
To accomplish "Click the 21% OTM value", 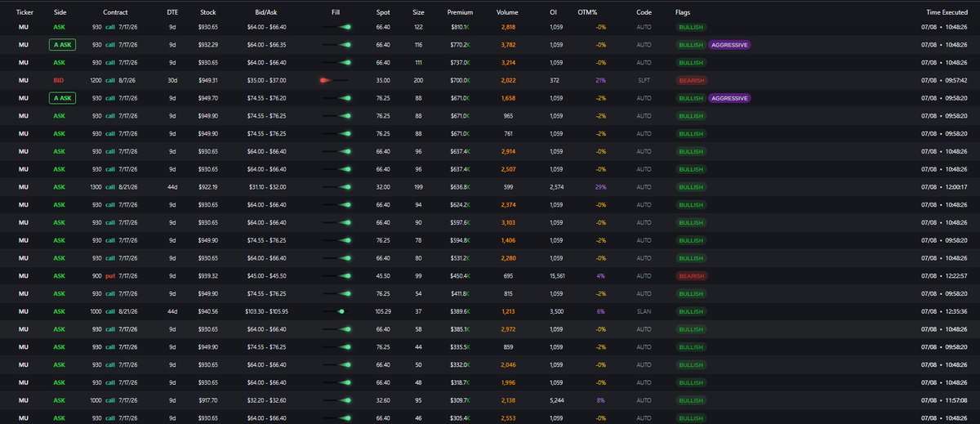I will (x=600, y=81).
